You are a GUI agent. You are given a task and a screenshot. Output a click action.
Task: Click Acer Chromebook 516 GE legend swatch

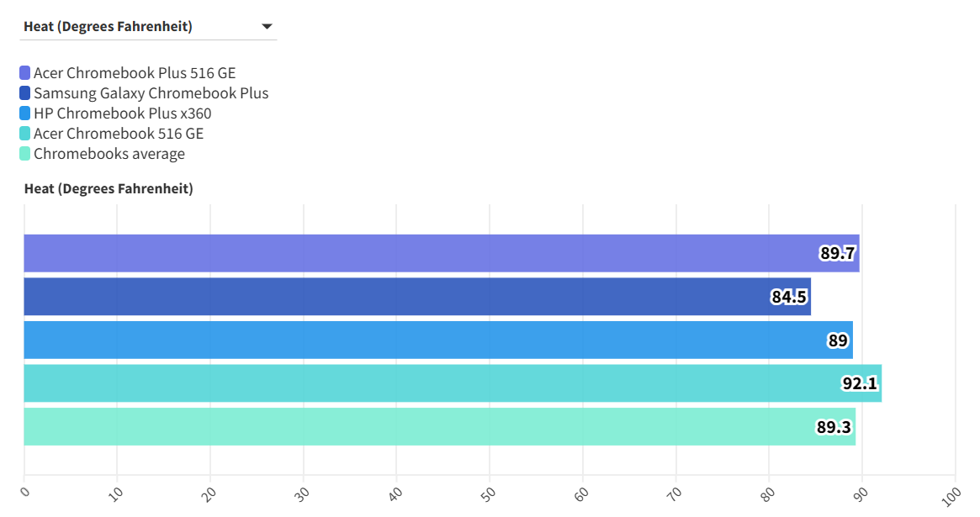pyautogui.click(x=25, y=134)
